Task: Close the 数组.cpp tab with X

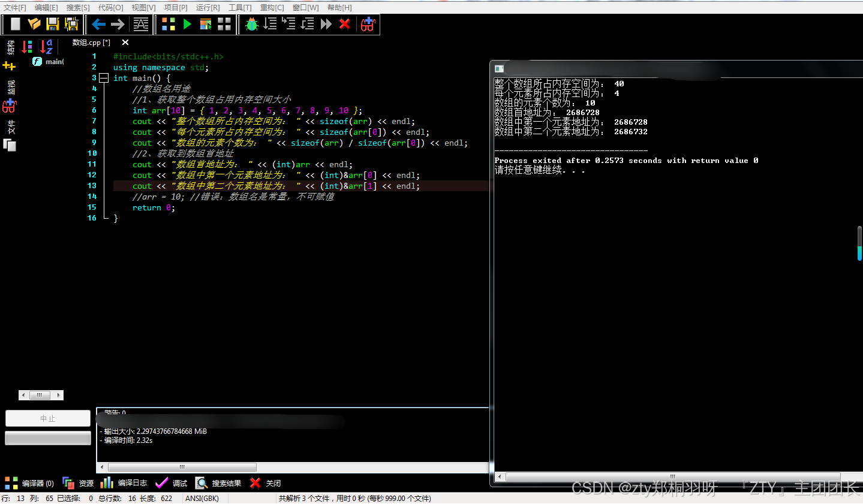Action: 125,43
